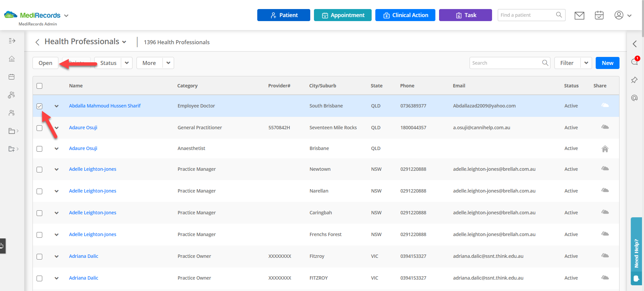Click the Open button

[x=45, y=63]
